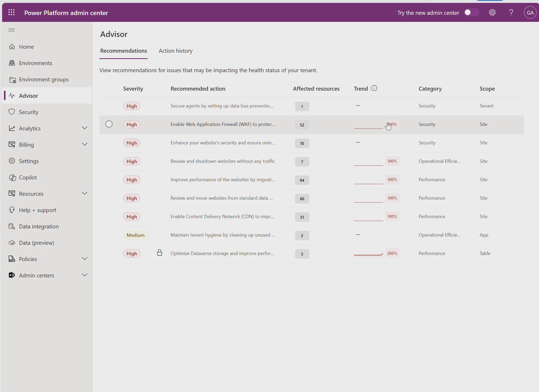Screen dimensions: 539x392
Task: Toggle Try the new admin center
Action: [471, 12]
